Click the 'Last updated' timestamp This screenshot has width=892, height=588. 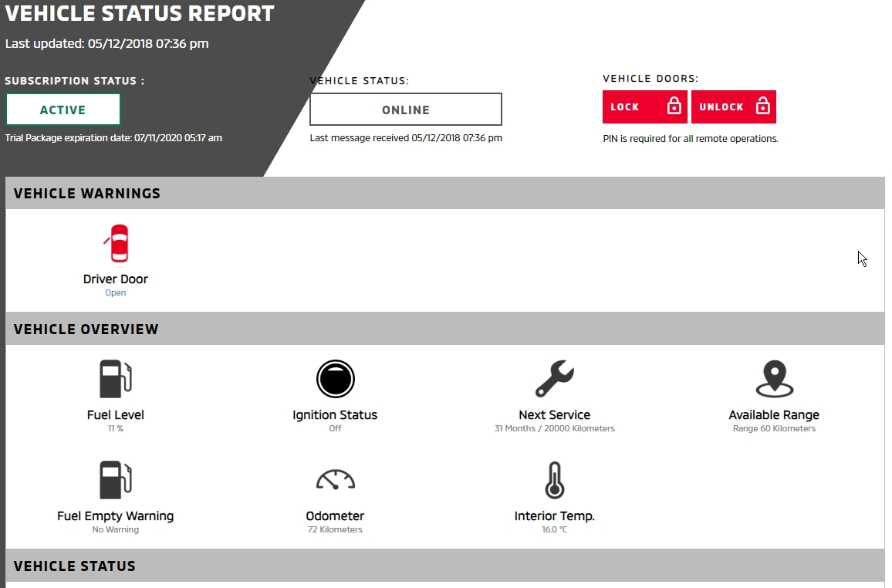pos(107,44)
